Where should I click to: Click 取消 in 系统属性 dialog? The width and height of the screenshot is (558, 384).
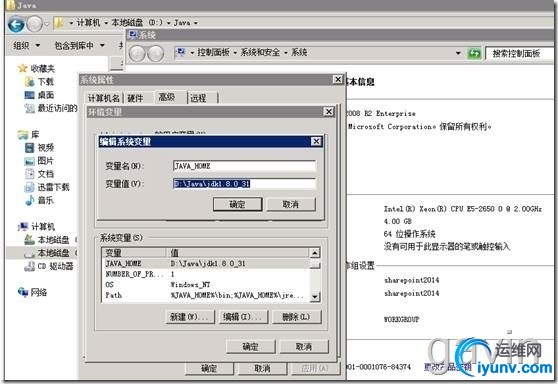tap(263, 368)
